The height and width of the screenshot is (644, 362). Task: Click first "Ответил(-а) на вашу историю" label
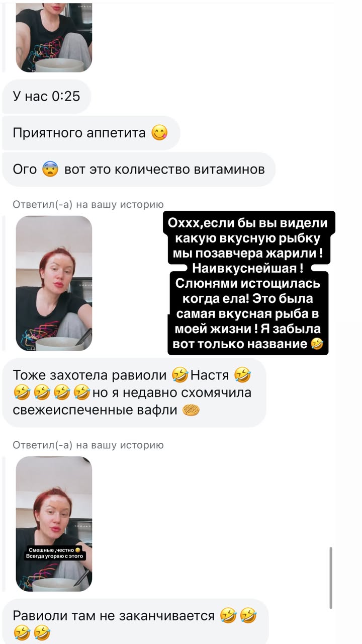coord(88,204)
